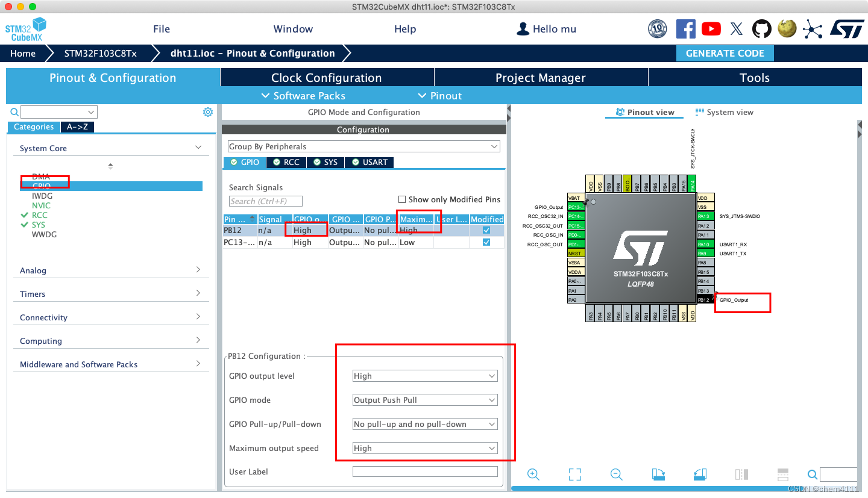The width and height of the screenshot is (868, 498).
Task: Uncheck the Modified box for PB12
Action: pos(486,230)
